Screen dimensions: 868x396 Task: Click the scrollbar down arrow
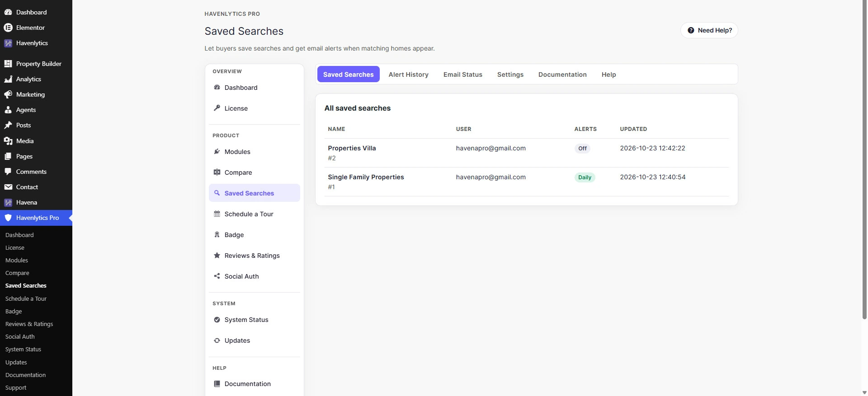point(864,392)
